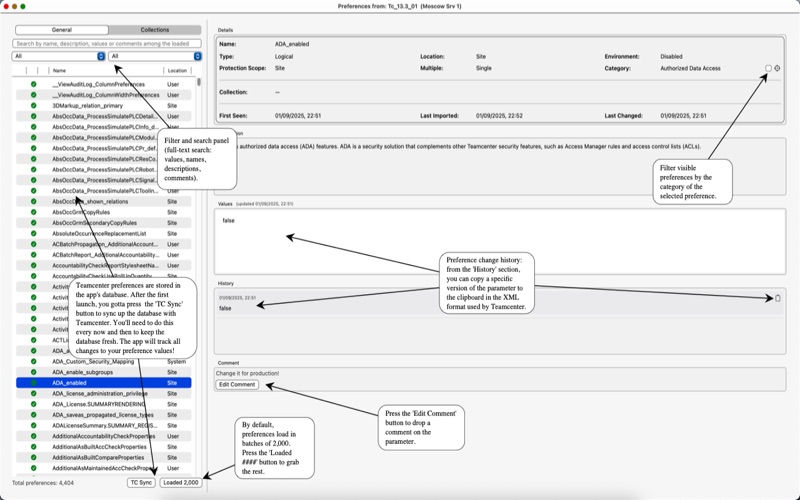Select the AbsOccGrmCopyRules preference
The width and height of the screenshot is (800, 500).
point(104,212)
